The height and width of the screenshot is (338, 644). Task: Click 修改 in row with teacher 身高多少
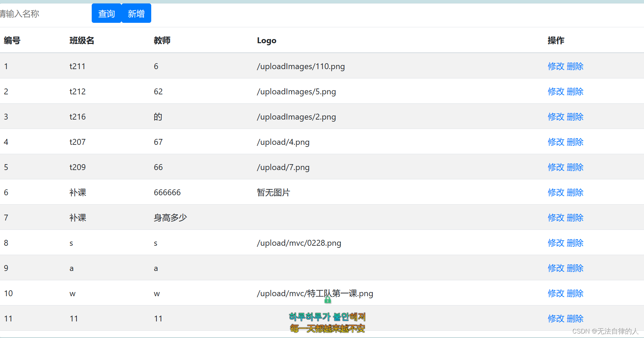click(x=556, y=217)
